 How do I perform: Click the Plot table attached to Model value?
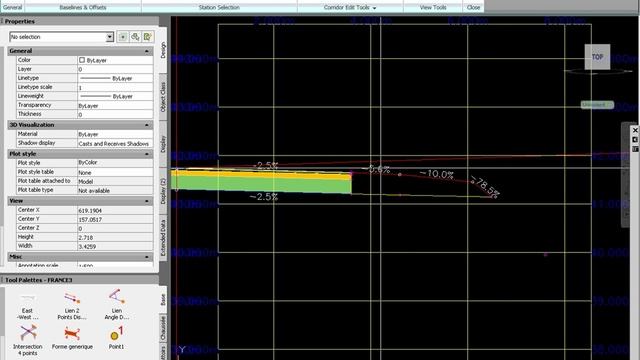(x=115, y=181)
